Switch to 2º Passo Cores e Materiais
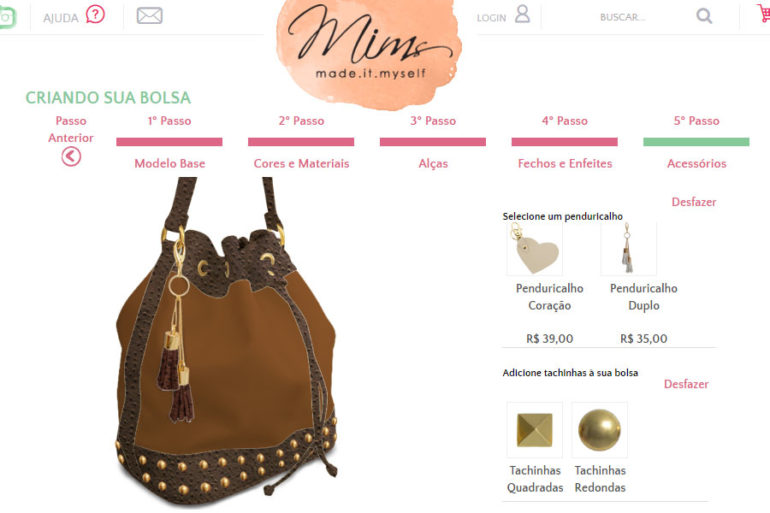770x513 pixels. coord(301,142)
